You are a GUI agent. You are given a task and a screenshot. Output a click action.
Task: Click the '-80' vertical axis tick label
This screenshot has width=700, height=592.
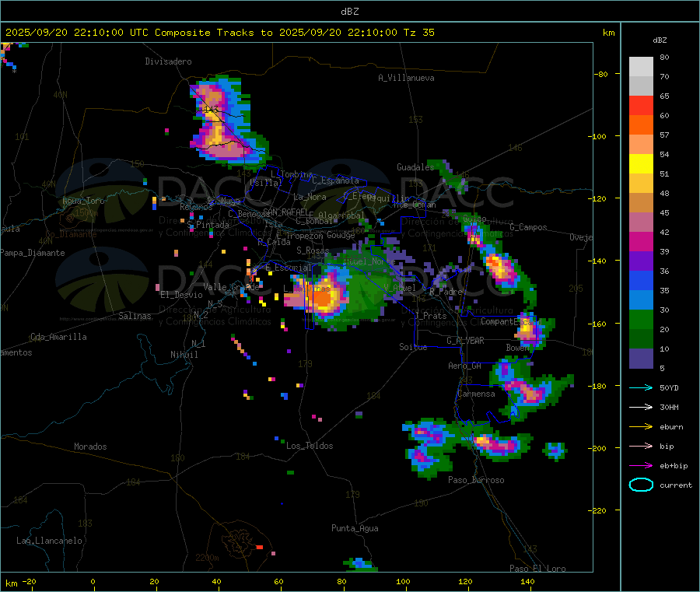pos(600,74)
